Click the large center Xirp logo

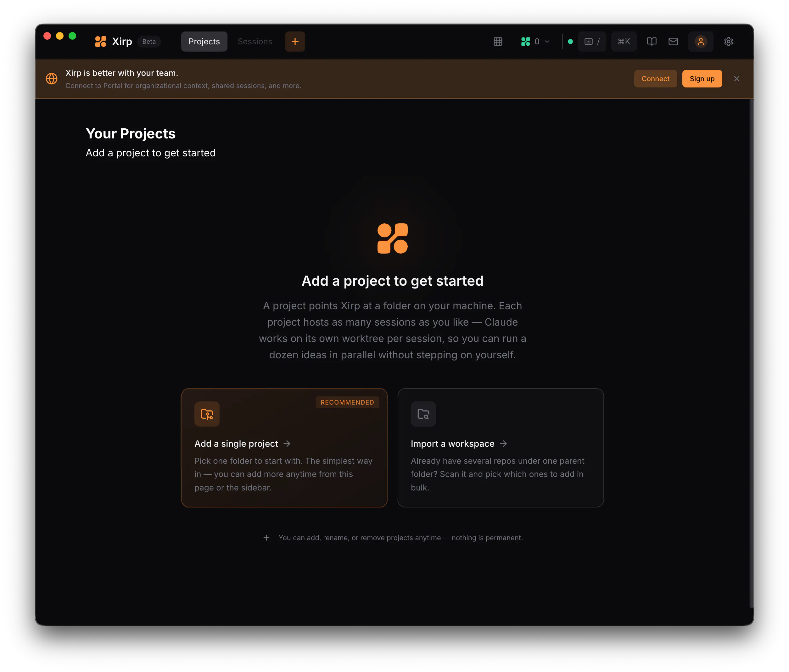392,238
